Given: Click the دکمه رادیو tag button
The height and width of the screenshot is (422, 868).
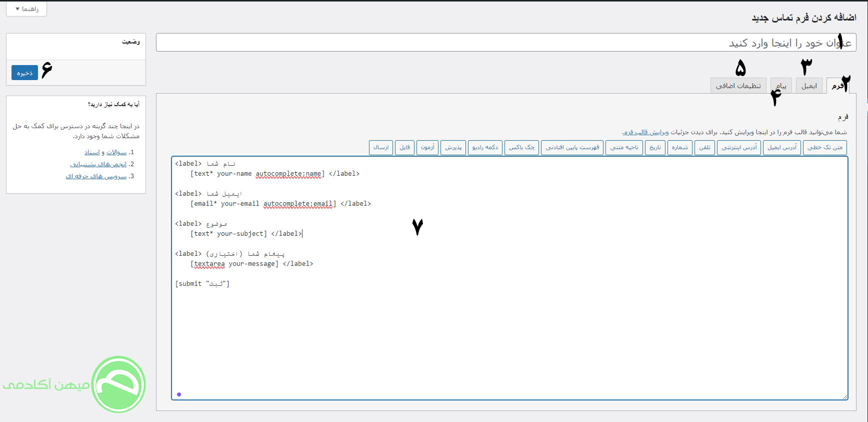Looking at the screenshot, I should [x=485, y=147].
